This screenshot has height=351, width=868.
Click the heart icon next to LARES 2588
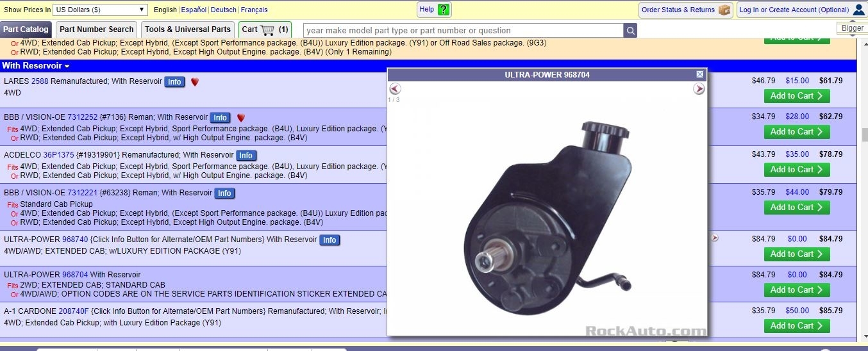[195, 82]
